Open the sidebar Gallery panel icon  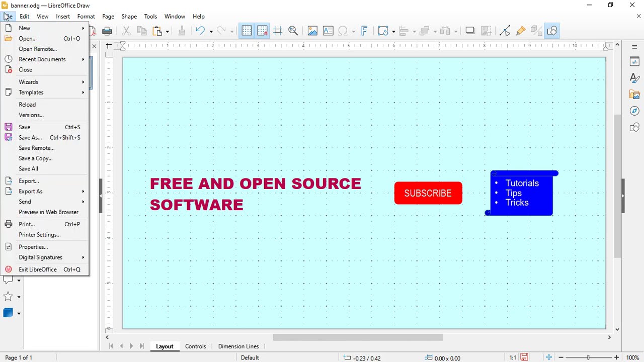coord(634,95)
